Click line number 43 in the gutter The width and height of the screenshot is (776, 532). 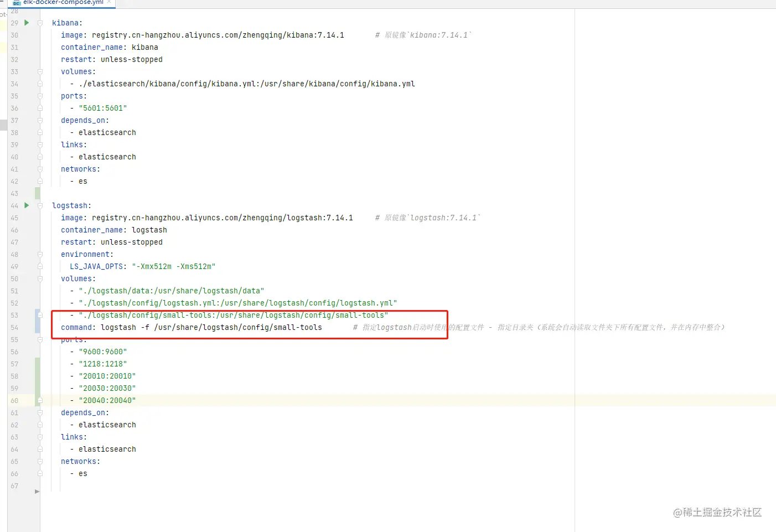pyautogui.click(x=14, y=193)
